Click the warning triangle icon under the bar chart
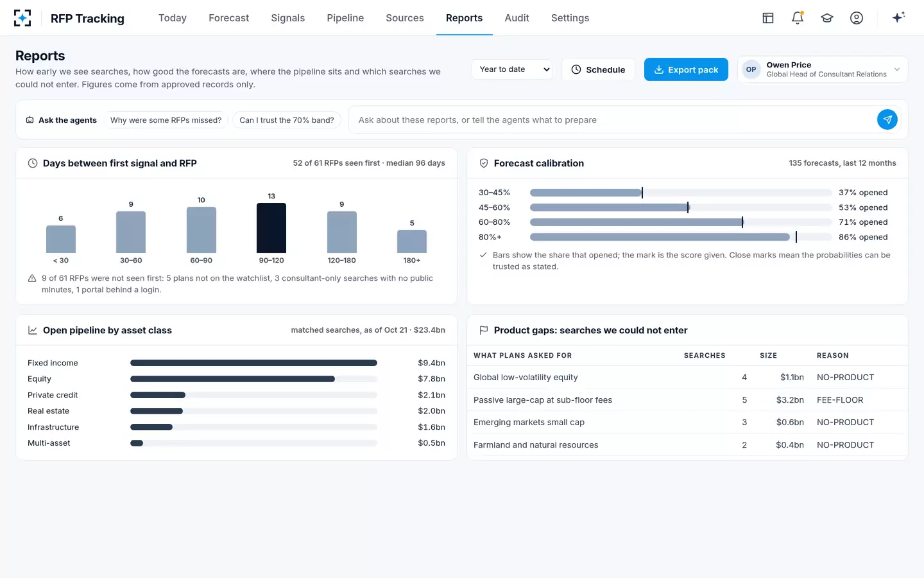924x578 pixels. click(32, 278)
